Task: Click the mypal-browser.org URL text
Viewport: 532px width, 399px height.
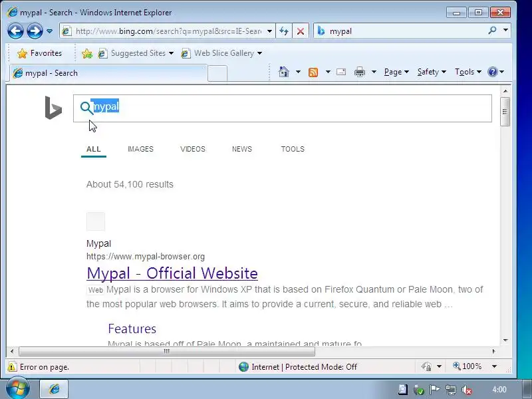Action: (146, 257)
